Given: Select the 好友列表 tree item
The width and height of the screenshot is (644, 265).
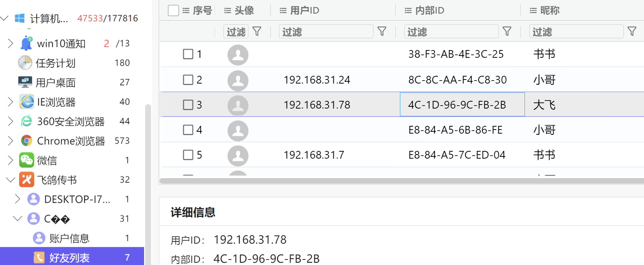Looking at the screenshot, I should point(69,258).
